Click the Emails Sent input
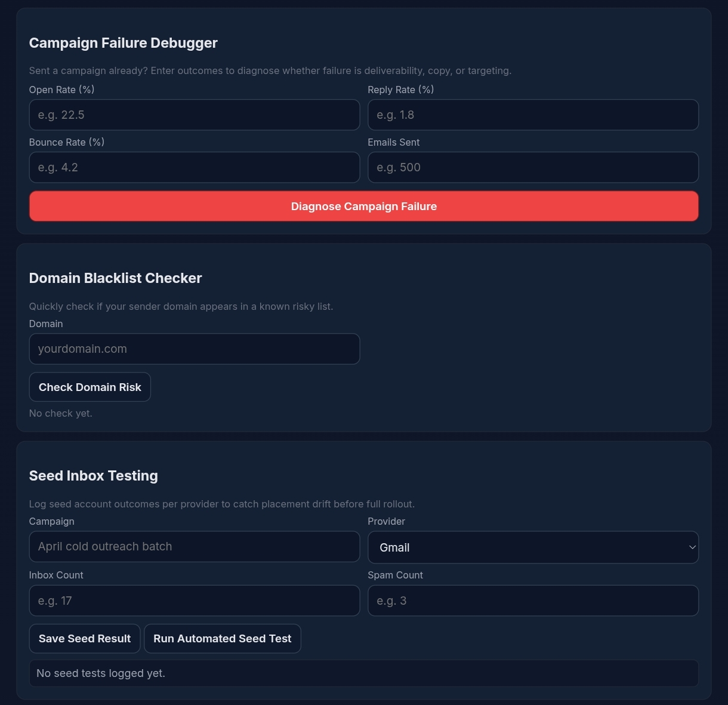The height and width of the screenshot is (705, 728). coord(533,167)
